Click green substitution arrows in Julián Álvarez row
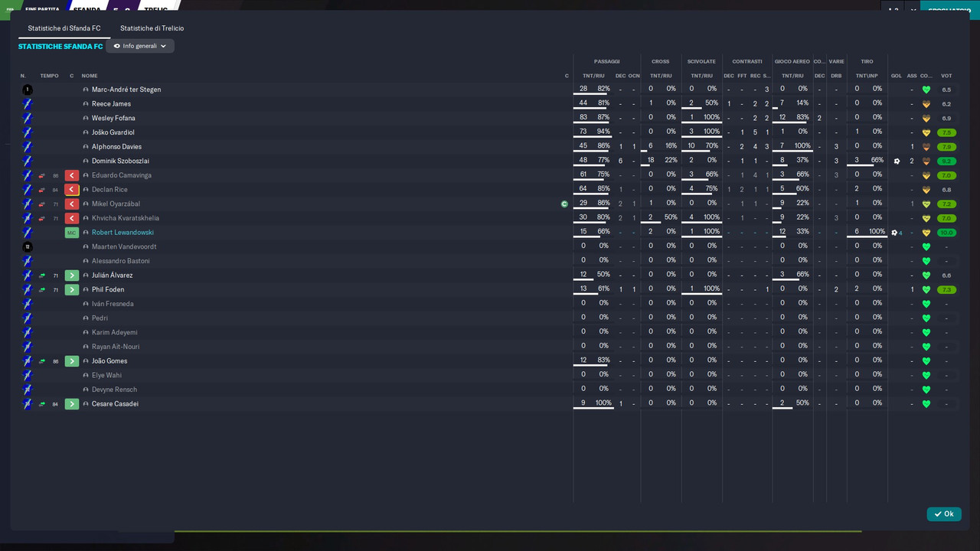980x551 pixels. point(42,275)
